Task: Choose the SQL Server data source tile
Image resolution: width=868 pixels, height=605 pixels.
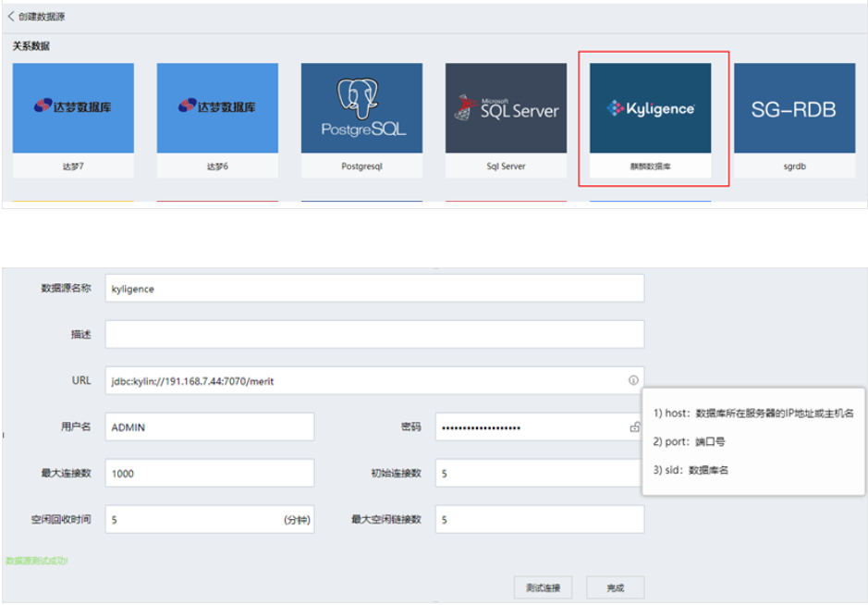Action: tap(506, 120)
